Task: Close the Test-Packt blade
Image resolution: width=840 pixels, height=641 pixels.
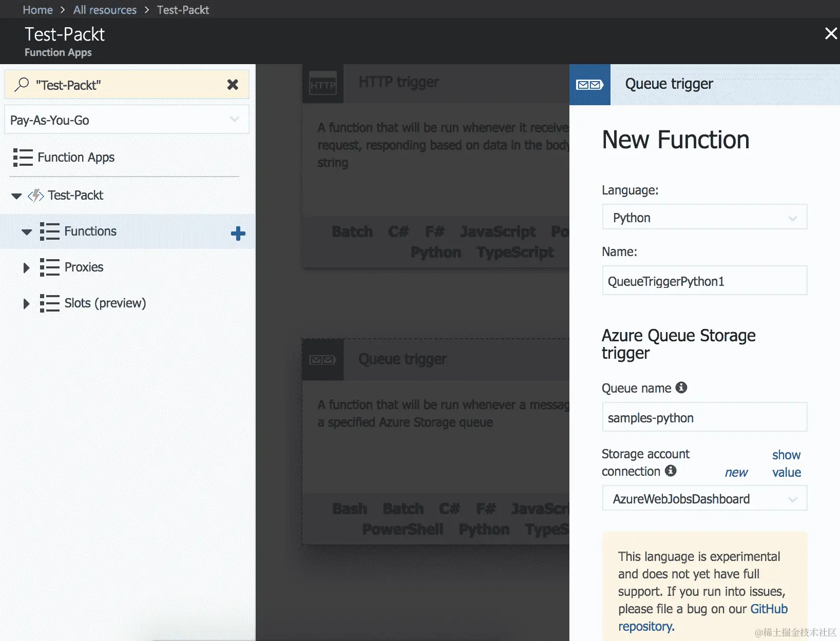Action: pos(831,34)
